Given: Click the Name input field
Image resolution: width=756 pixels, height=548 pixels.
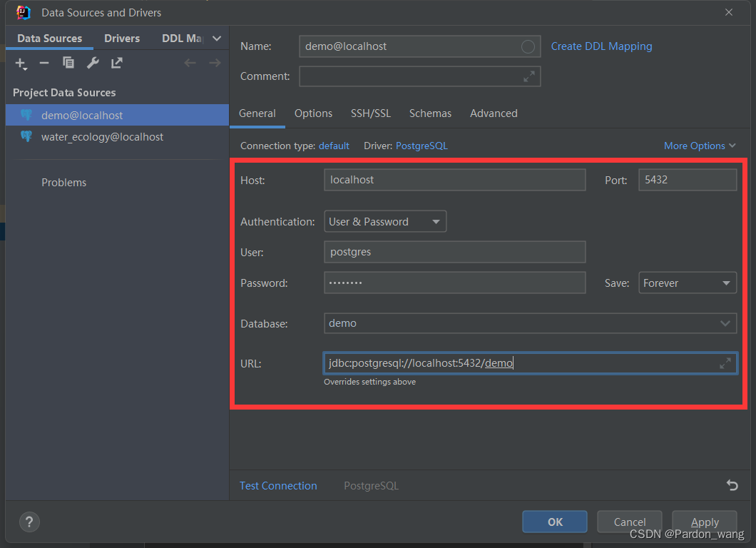Looking at the screenshot, I should coord(419,46).
